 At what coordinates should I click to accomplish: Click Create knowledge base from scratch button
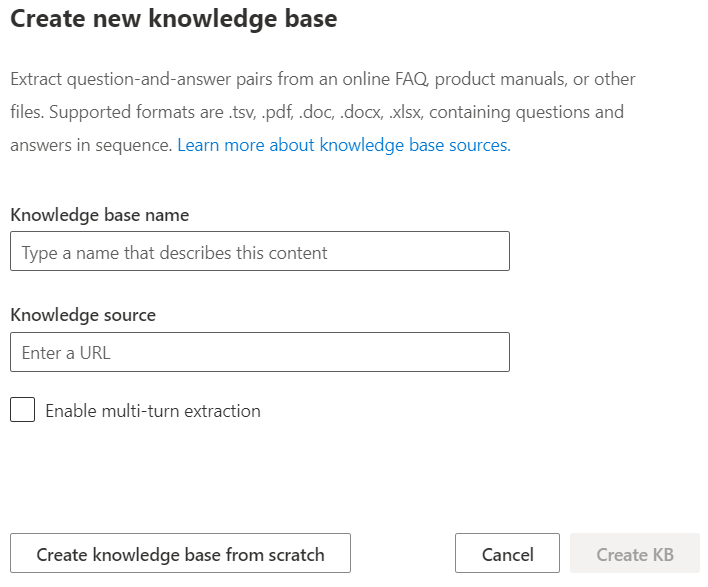coord(180,554)
